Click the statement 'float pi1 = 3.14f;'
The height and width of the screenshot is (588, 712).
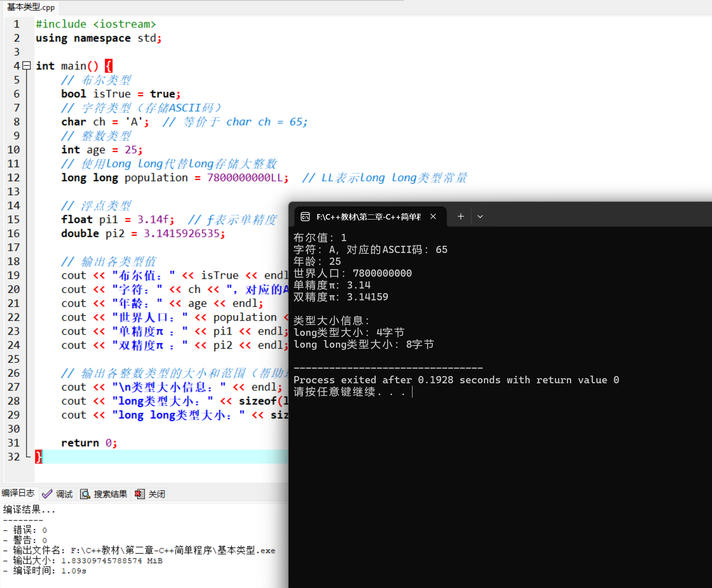point(118,220)
